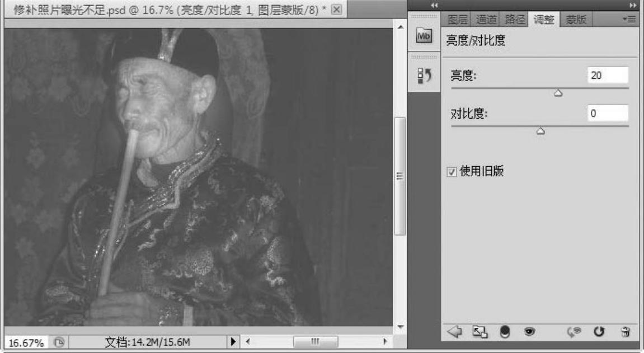Screen dimensions: 644x353
Task: Switch to the 蒙版 tab
Action: pos(572,20)
